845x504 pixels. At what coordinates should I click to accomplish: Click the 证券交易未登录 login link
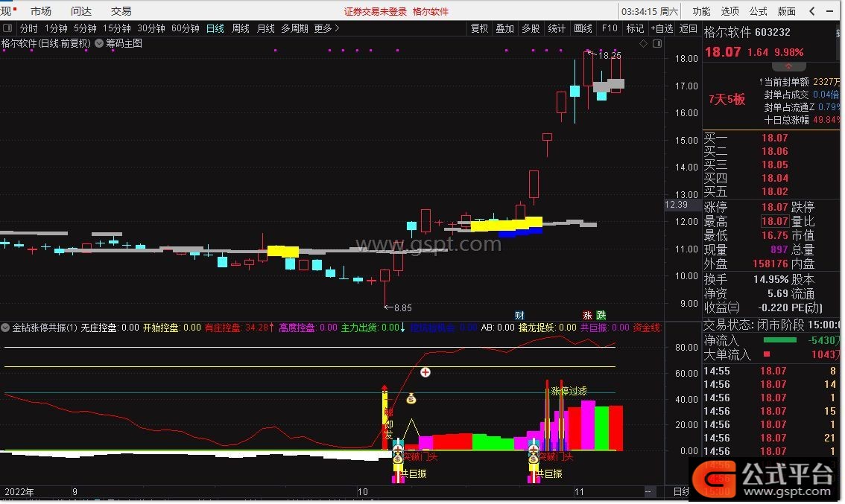[x=375, y=11]
